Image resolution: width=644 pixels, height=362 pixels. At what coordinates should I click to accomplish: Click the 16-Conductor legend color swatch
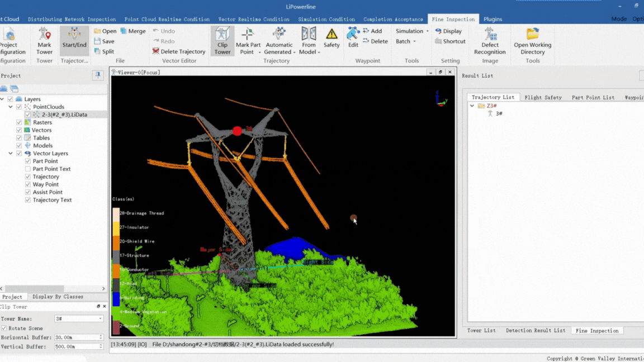116,270
